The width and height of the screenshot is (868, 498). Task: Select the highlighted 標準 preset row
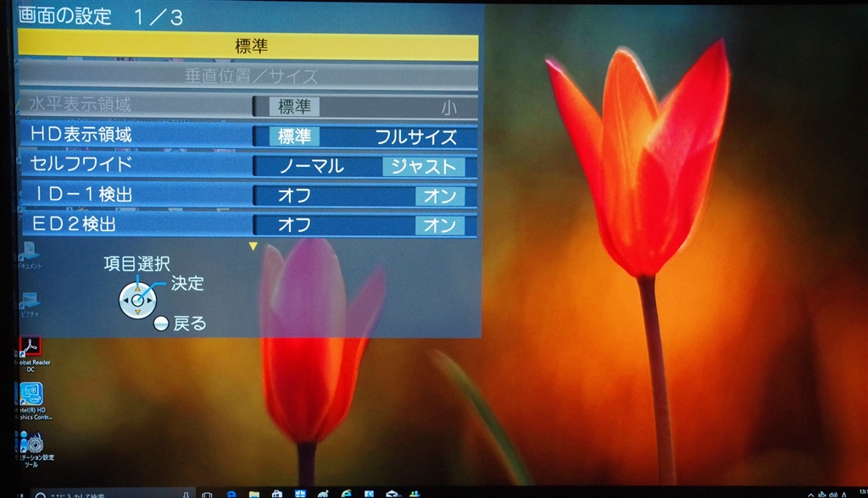248,46
